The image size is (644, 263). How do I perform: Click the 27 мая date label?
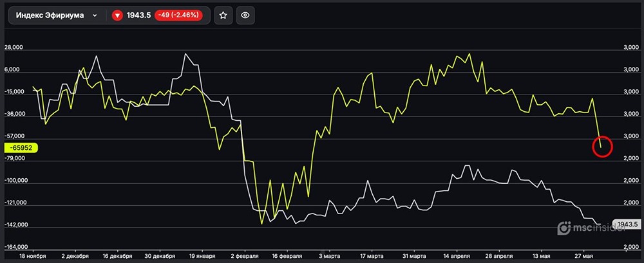pyautogui.click(x=583, y=256)
